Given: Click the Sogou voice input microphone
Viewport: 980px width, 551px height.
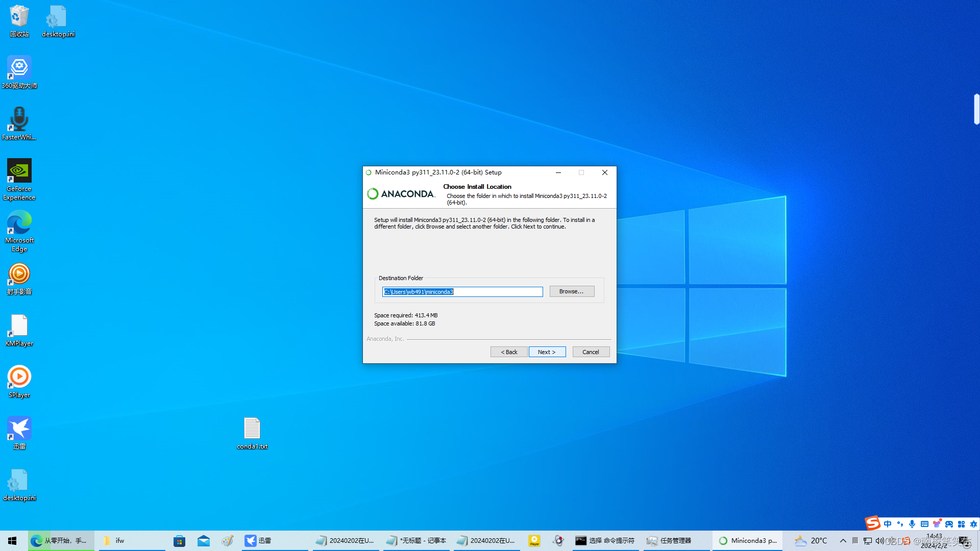Looking at the screenshot, I should [912, 524].
